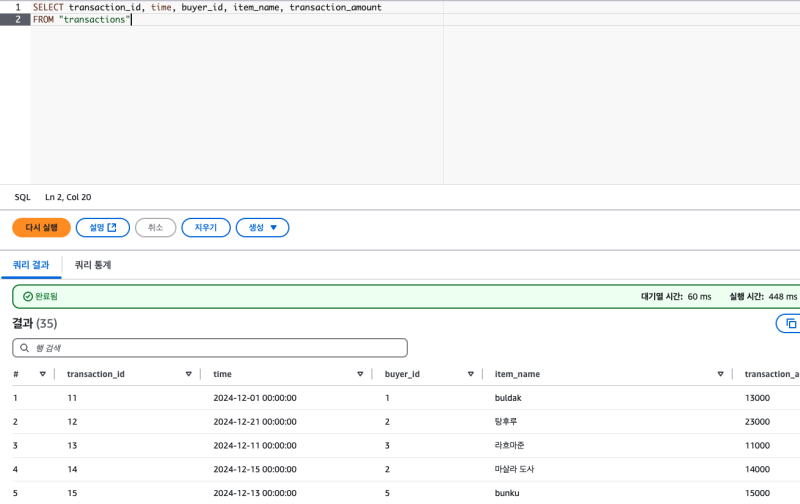Screen dimensions: 800x504
Task: Toggle sorting on the buyer_id column arrow
Action: click(470, 374)
